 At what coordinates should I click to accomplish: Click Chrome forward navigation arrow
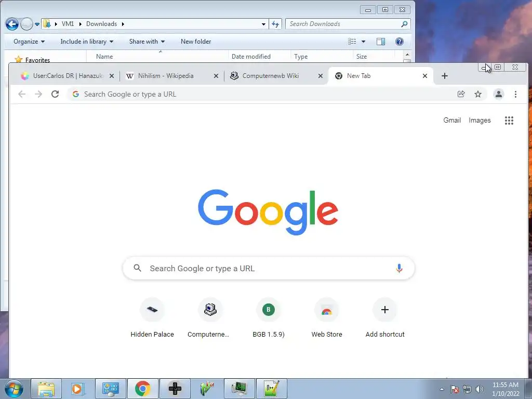click(x=38, y=94)
